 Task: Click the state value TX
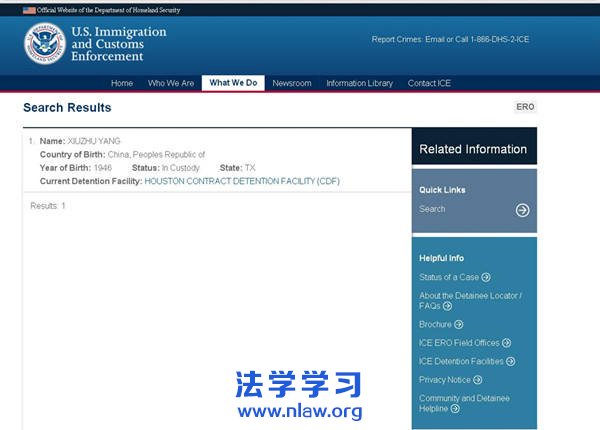click(x=250, y=168)
